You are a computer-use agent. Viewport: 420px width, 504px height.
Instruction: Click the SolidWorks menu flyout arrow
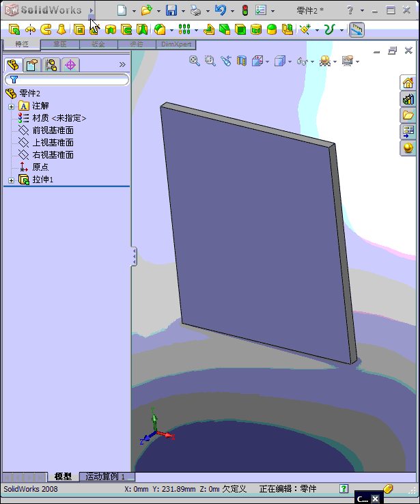(x=92, y=11)
